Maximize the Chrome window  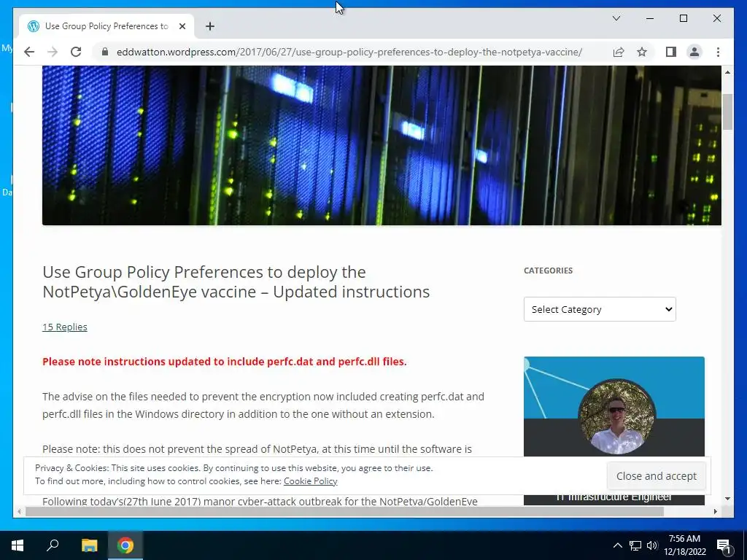tap(683, 18)
